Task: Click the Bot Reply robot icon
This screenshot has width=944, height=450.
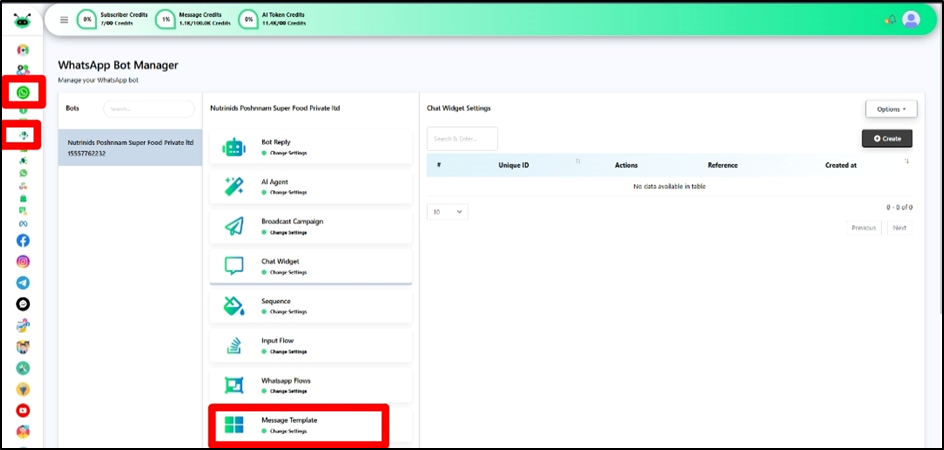Action: coord(234,147)
